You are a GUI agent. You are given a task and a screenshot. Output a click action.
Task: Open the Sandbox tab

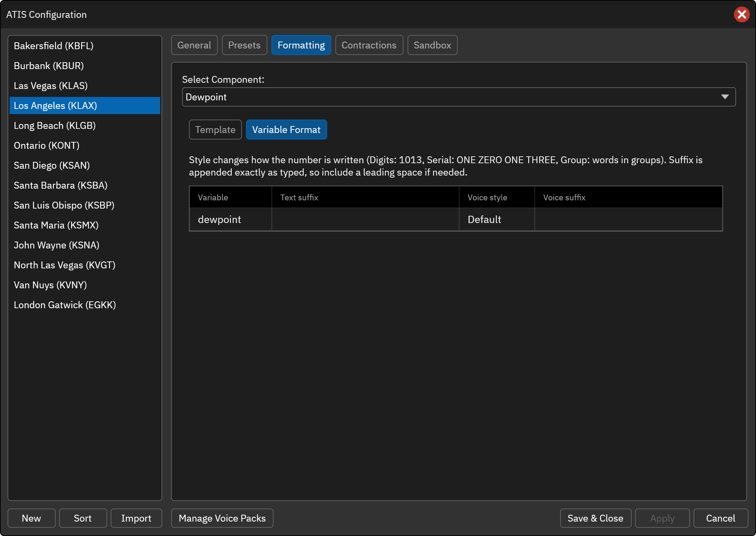click(x=432, y=45)
